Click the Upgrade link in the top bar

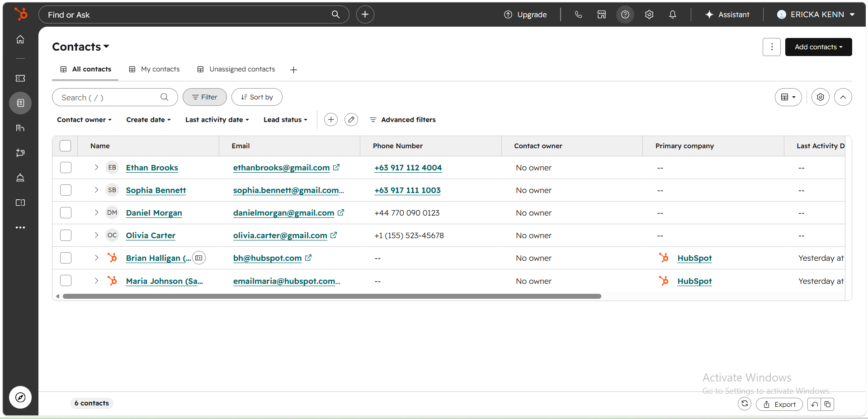point(525,14)
